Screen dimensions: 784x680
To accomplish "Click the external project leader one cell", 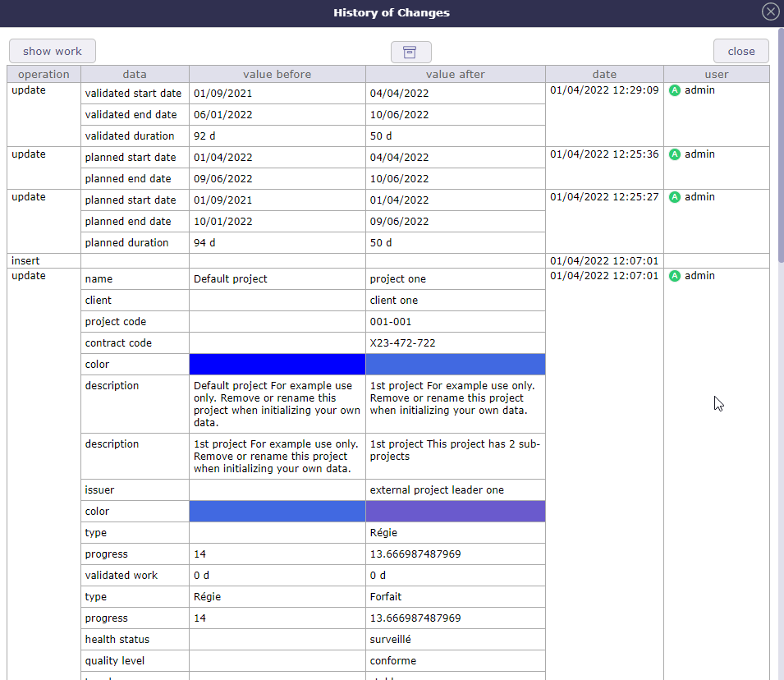I will tap(437, 490).
